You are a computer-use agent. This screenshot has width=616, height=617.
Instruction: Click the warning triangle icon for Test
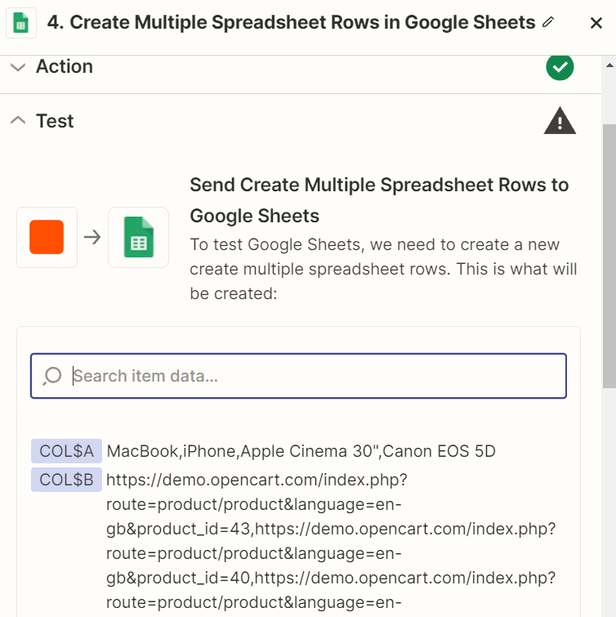560,121
